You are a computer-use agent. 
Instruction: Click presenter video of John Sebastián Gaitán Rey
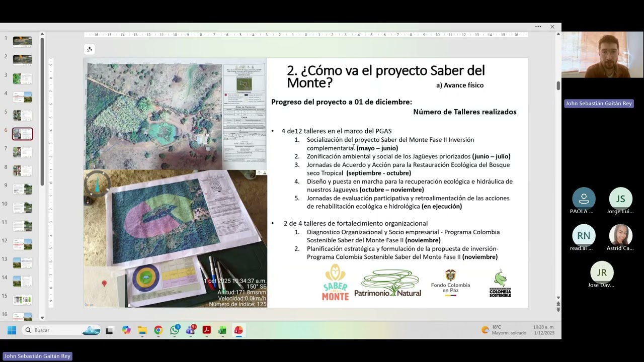(602, 55)
